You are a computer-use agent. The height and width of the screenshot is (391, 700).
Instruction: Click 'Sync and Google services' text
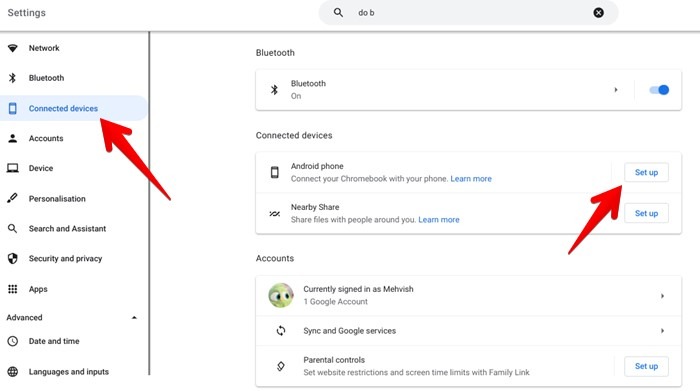point(350,331)
